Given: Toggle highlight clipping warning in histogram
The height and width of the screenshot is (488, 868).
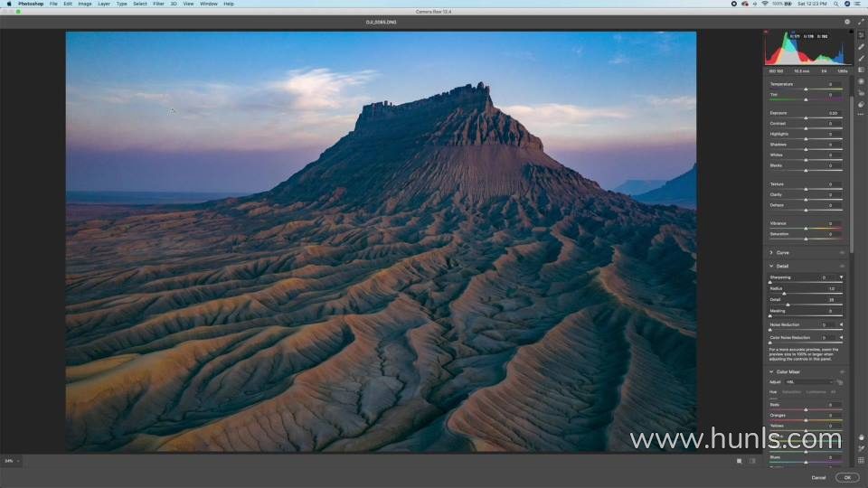Looking at the screenshot, I should click(x=851, y=32).
